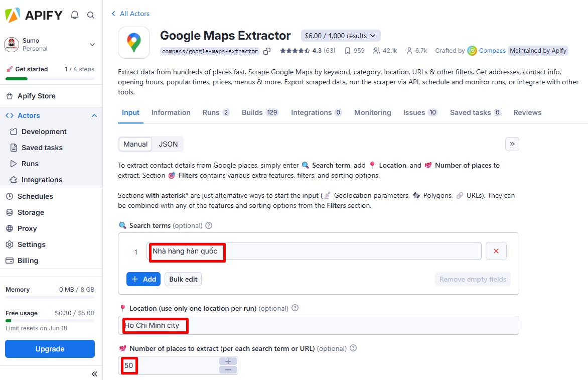The image size is (588, 380).
Task: Click the Location input field
Action: (351, 325)
